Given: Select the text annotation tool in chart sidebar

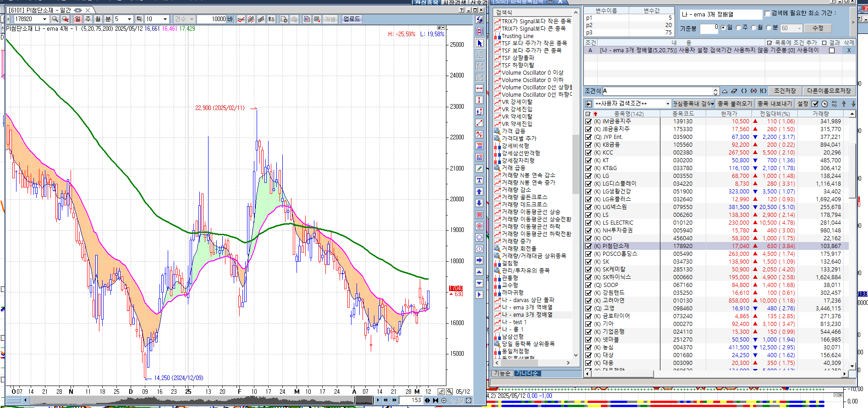Looking at the screenshot, I should click(479, 180).
